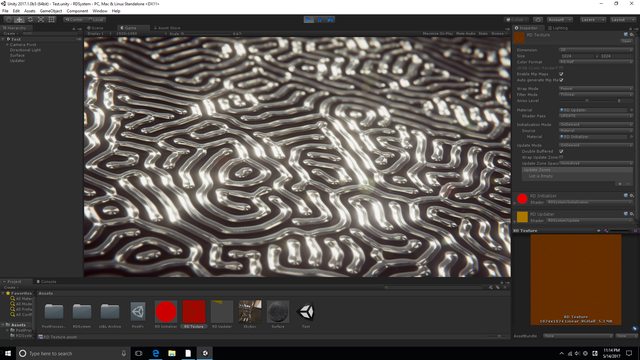Open the cloud services icon

point(538,20)
